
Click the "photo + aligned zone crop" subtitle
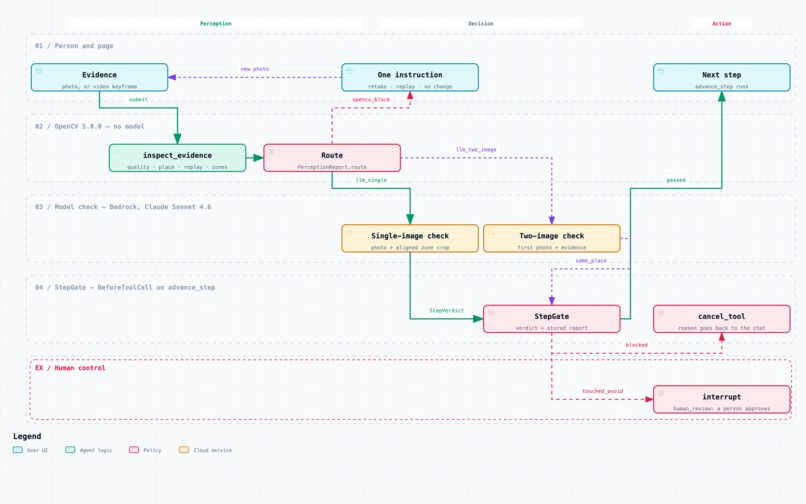(x=410, y=248)
